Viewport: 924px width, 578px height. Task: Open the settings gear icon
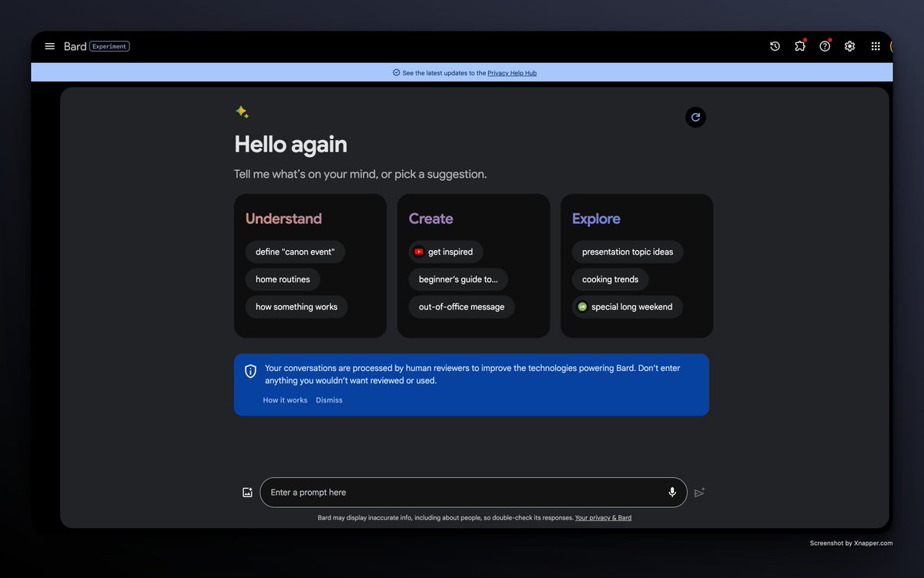(849, 46)
